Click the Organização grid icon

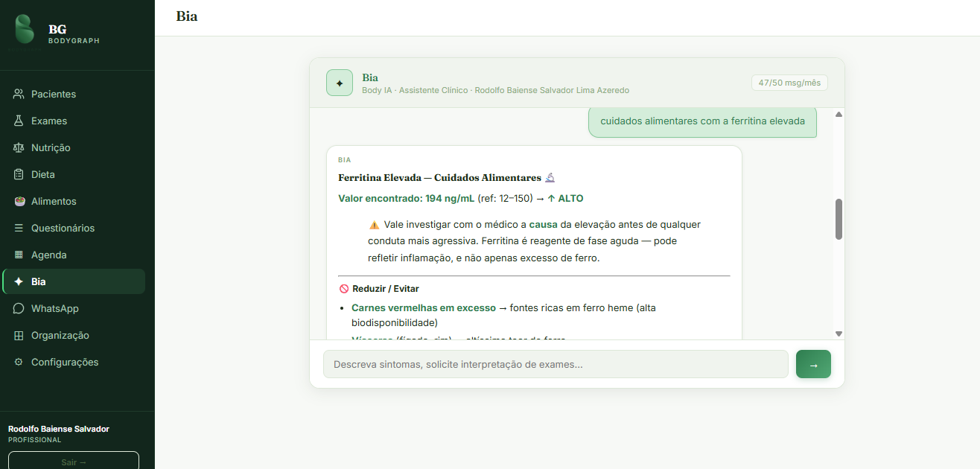(x=19, y=335)
